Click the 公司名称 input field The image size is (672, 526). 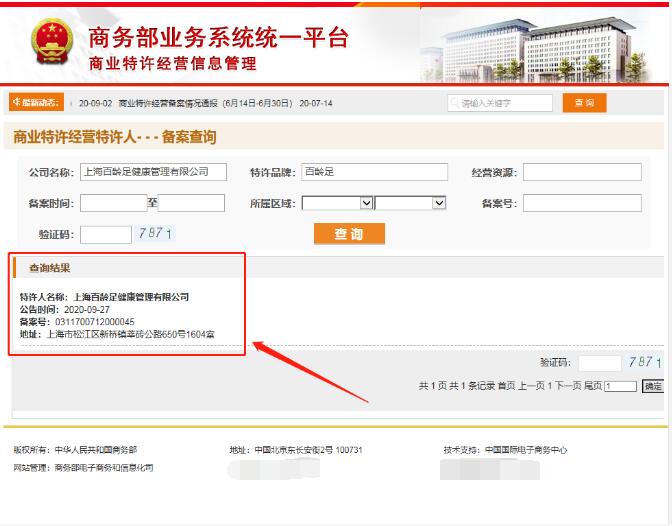click(153, 172)
